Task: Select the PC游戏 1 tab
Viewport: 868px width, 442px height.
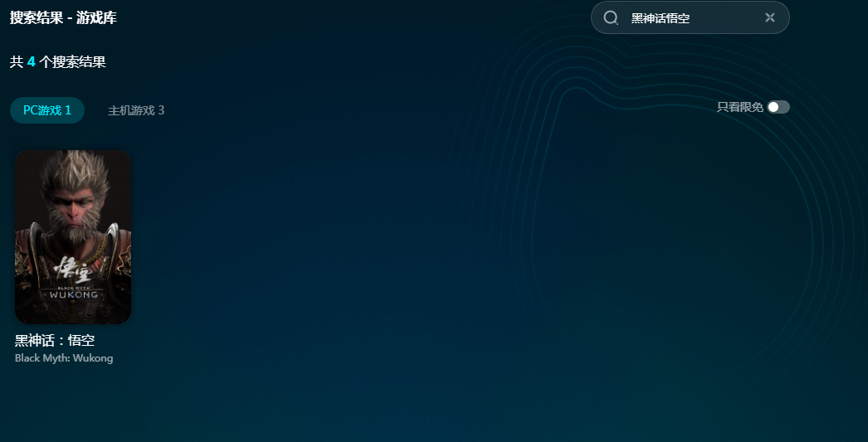Action: click(47, 110)
